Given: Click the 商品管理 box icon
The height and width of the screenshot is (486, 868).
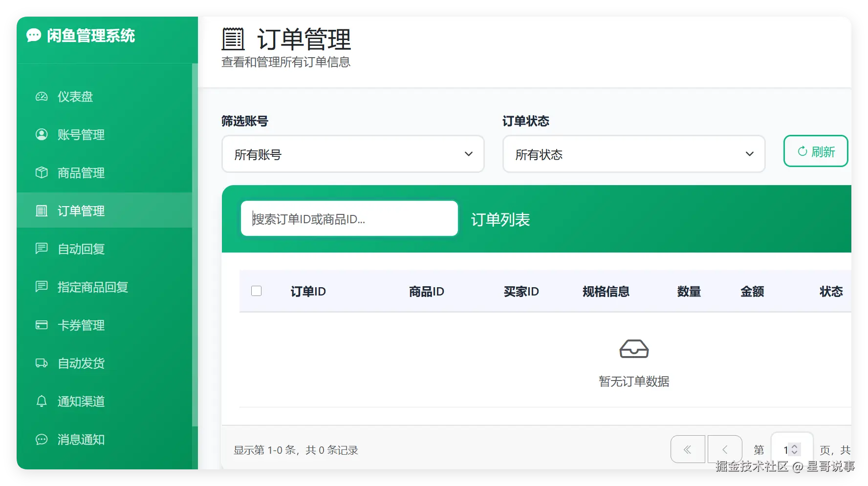Looking at the screenshot, I should 42,172.
